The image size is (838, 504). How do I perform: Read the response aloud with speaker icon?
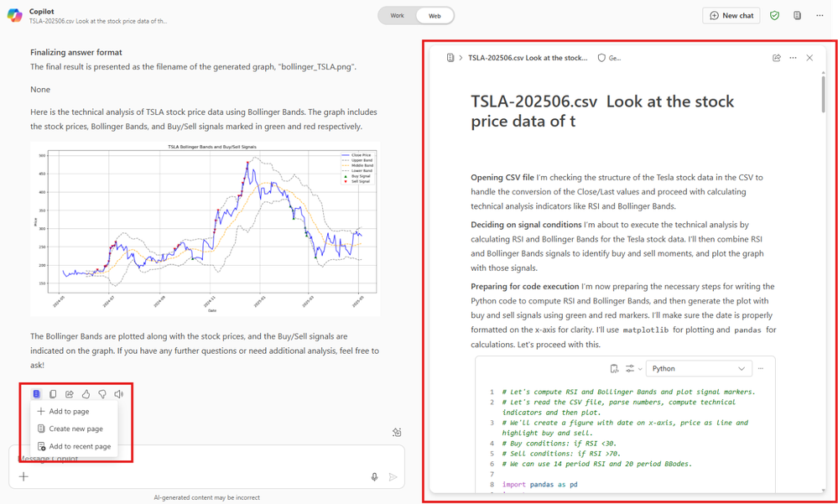[x=118, y=394]
